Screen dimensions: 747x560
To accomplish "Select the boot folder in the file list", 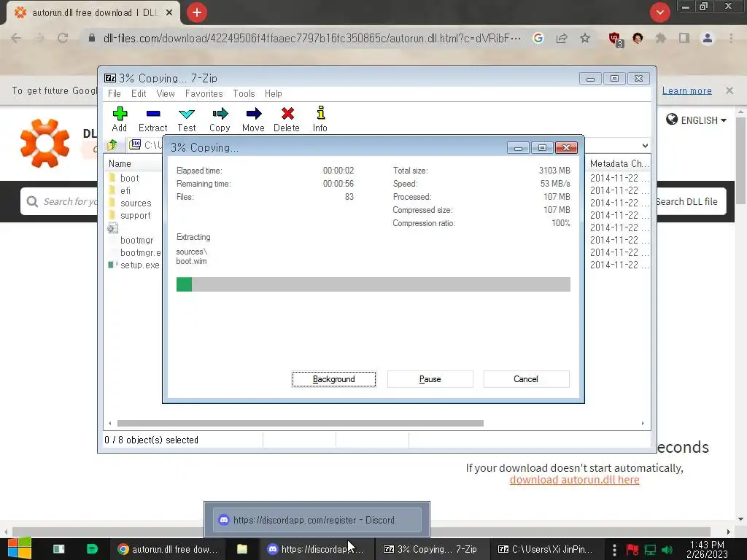I will pyautogui.click(x=130, y=178).
